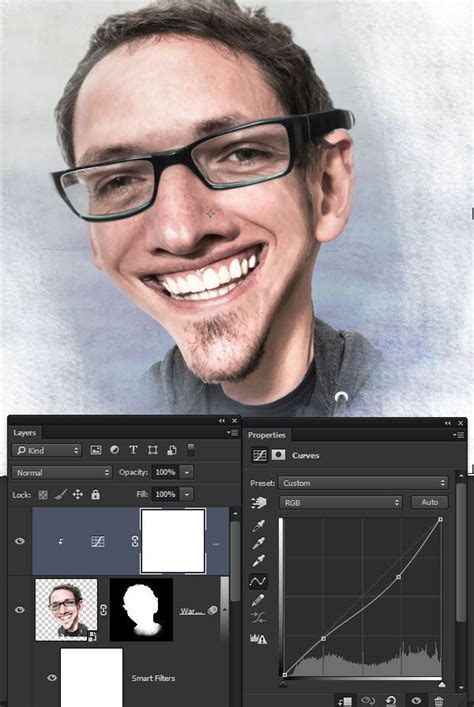Viewport: 474px width, 707px height.
Task: Hide the caricature smart object layer
Action: click(20, 610)
